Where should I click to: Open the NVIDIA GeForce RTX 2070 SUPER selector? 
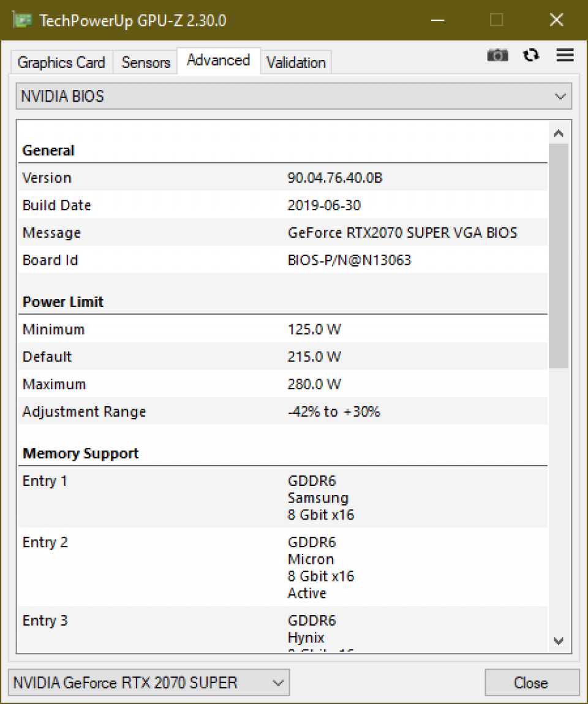coord(149,683)
